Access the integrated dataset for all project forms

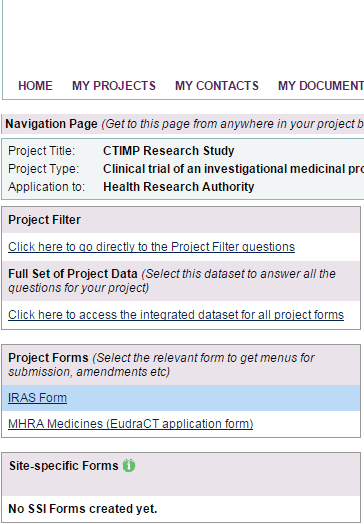[x=176, y=315]
